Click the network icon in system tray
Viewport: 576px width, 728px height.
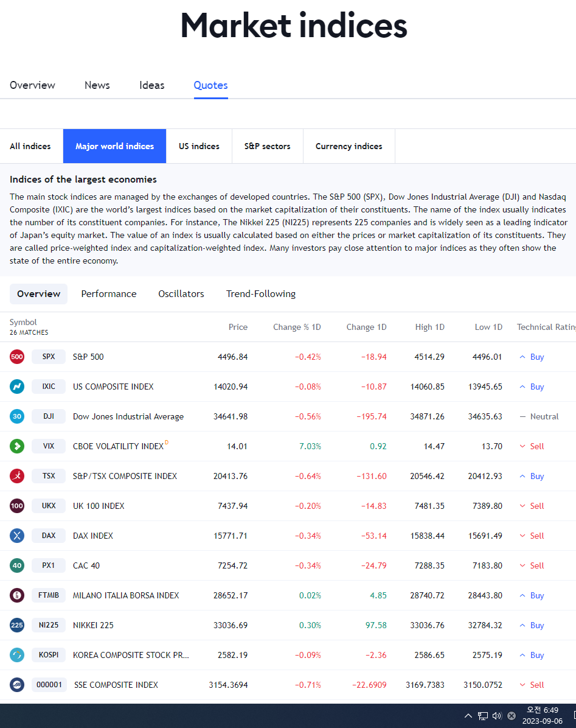point(483,715)
